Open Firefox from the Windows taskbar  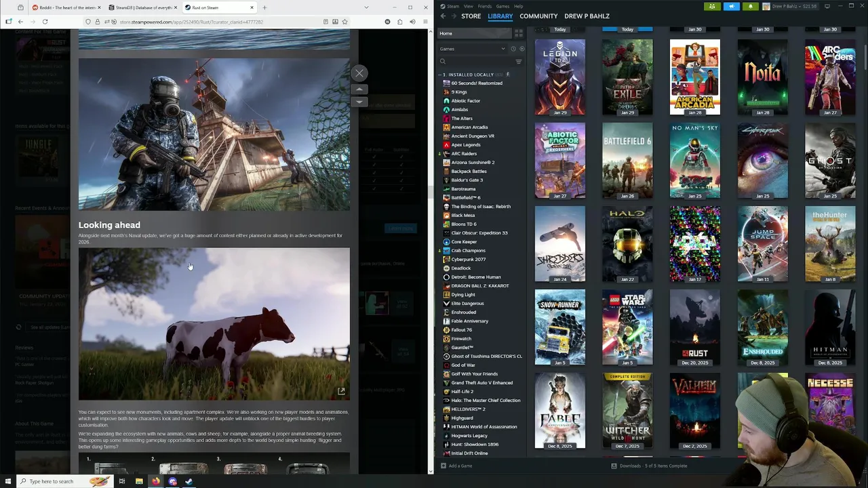[155, 481]
